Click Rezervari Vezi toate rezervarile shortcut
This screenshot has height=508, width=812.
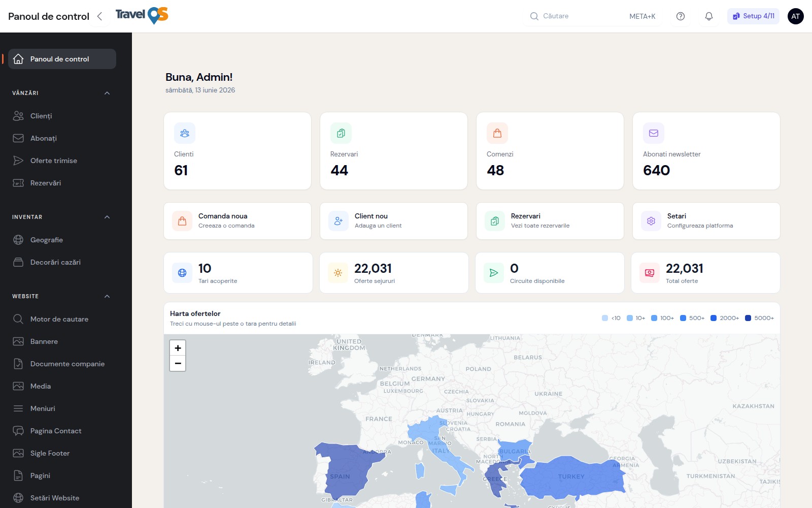[550, 221]
